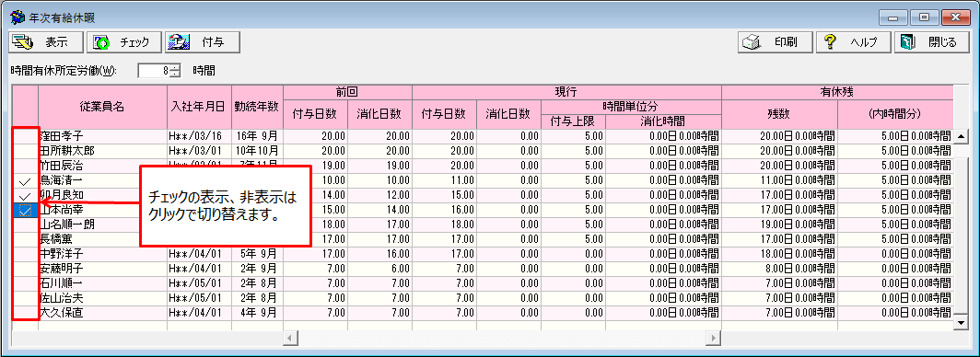This screenshot has height=357, width=980.
Task: Click 16.00 current grant for 山本尚幸
Action: point(444,211)
